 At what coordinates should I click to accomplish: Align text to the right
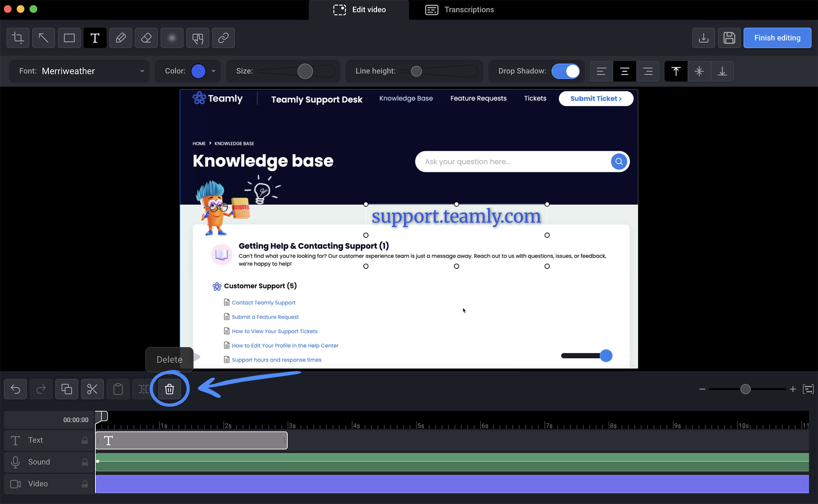(x=648, y=71)
